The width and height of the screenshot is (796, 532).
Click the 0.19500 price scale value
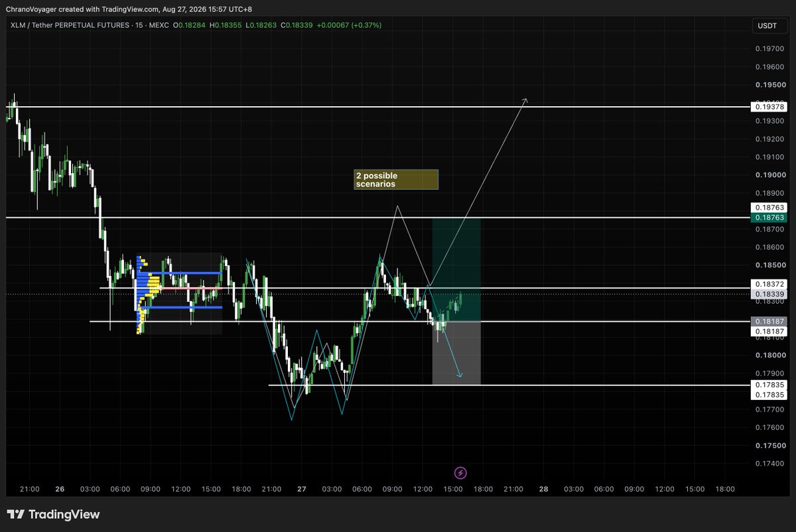[769, 85]
